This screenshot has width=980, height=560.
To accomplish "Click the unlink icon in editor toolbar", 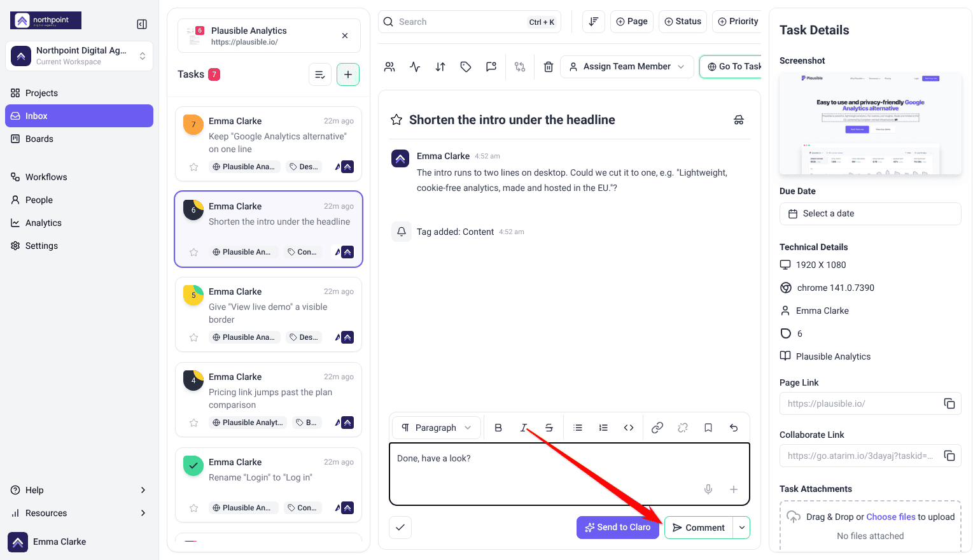I will (683, 428).
